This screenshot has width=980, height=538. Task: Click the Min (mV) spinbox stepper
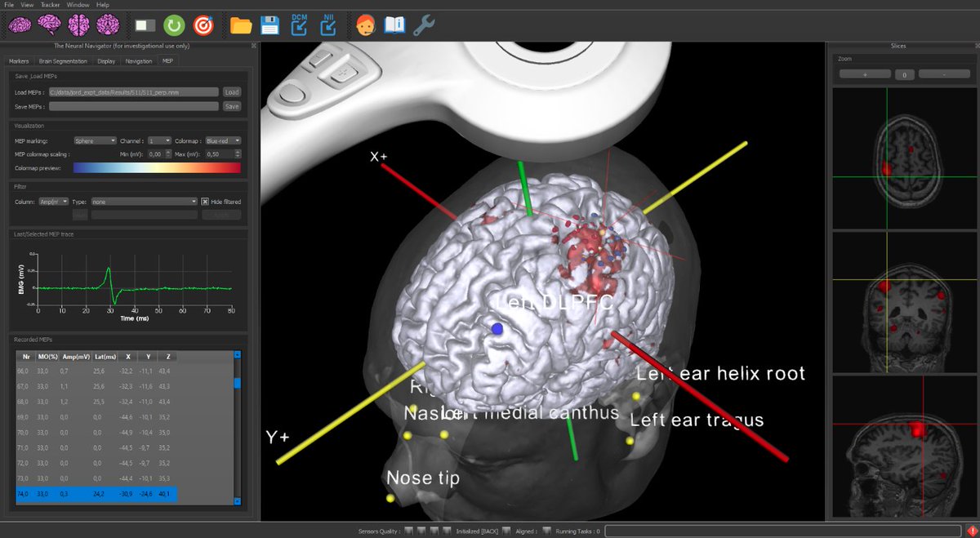point(169,153)
